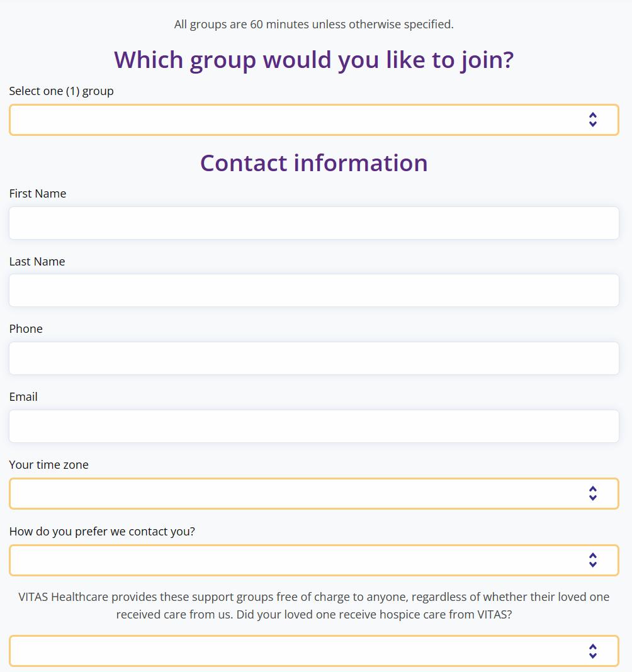This screenshot has height=672, width=632.
Task: Click the 'Phone' field label
Action: pos(26,329)
